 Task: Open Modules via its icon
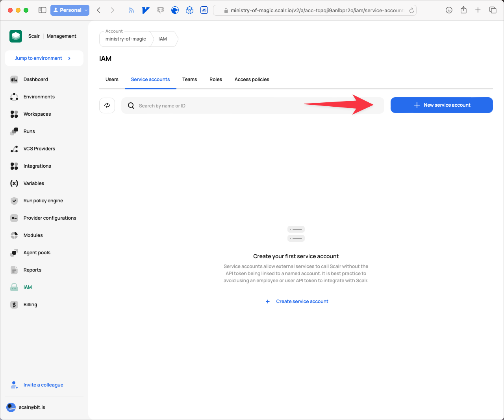14,235
